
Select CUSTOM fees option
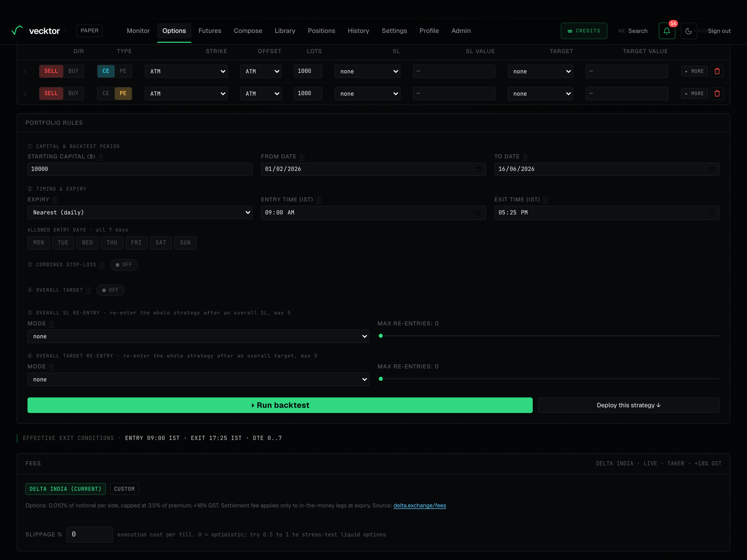(x=124, y=489)
